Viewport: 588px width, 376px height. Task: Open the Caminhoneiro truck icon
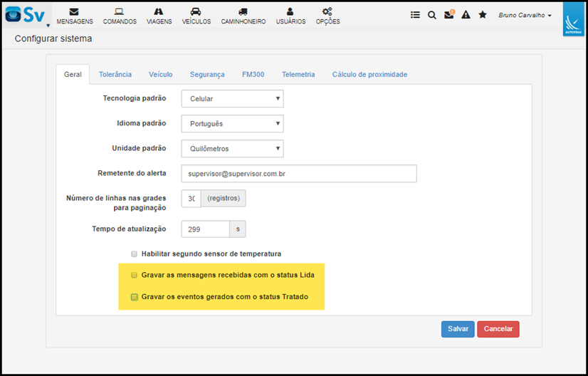pyautogui.click(x=243, y=12)
